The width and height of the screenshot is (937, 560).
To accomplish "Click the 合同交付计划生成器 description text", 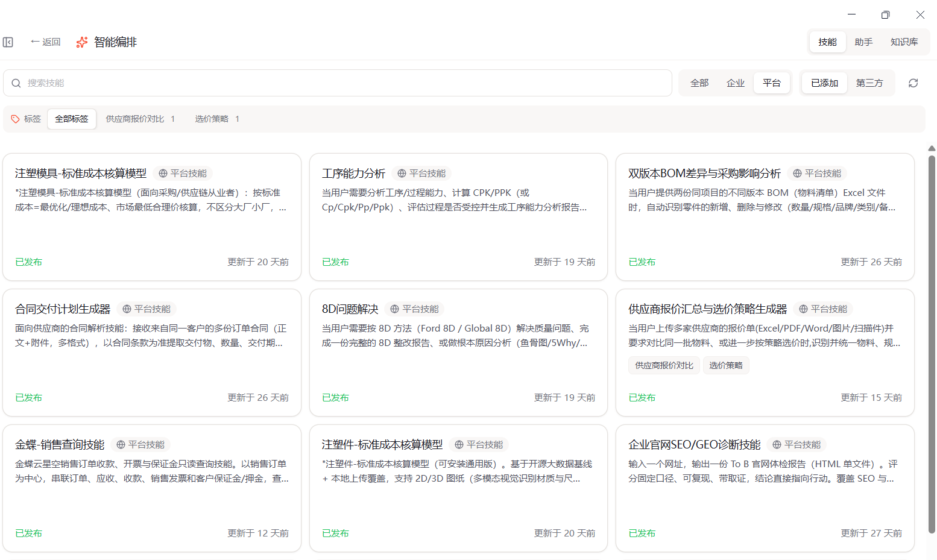I will pyautogui.click(x=151, y=336).
